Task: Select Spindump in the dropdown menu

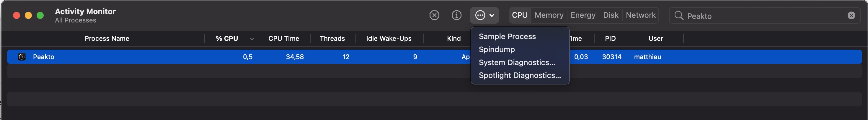Action: pyautogui.click(x=497, y=50)
